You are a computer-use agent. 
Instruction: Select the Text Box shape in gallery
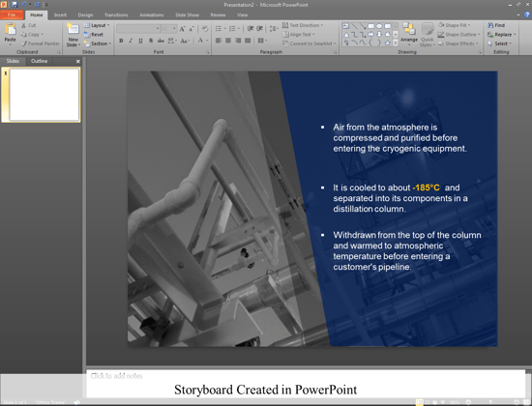tap(345, 26)
